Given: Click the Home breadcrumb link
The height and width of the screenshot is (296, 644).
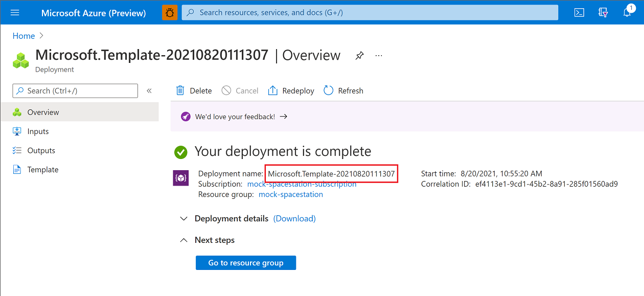Looking at the screenshot, I should pos(24,36).
